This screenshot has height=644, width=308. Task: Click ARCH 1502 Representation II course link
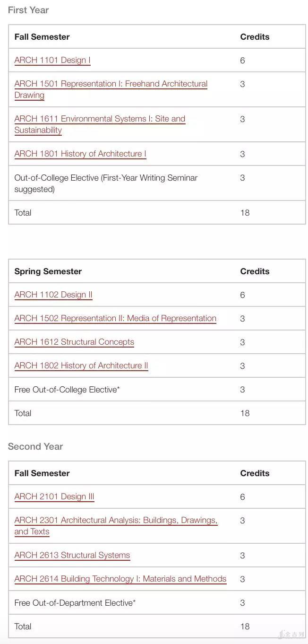tap(115, 318)
